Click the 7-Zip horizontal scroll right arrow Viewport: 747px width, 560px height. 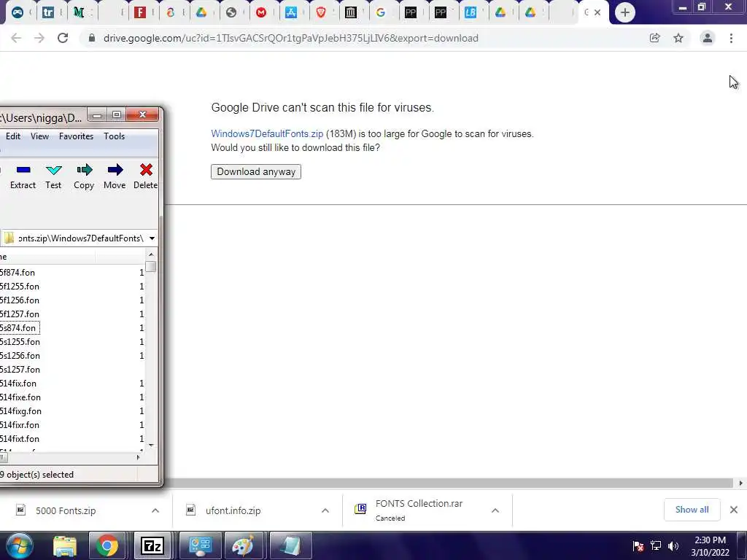pos(138,457)
